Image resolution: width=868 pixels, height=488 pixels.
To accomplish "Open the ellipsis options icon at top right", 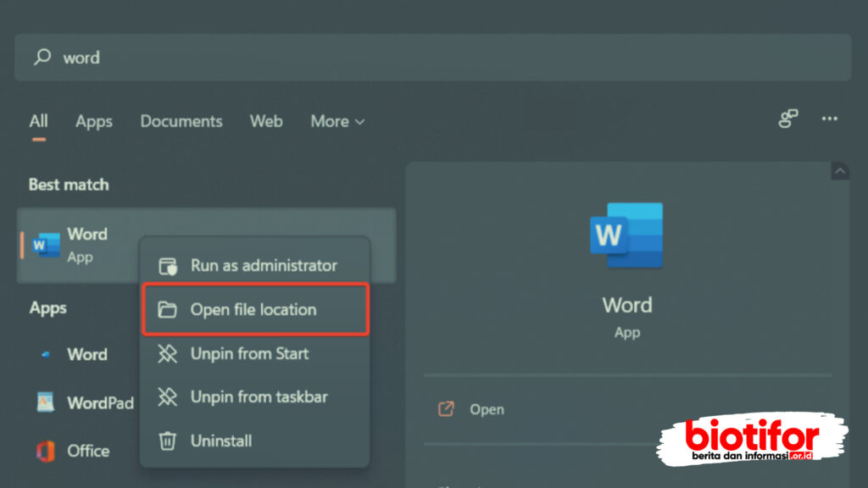I will [x=829, y=119].
